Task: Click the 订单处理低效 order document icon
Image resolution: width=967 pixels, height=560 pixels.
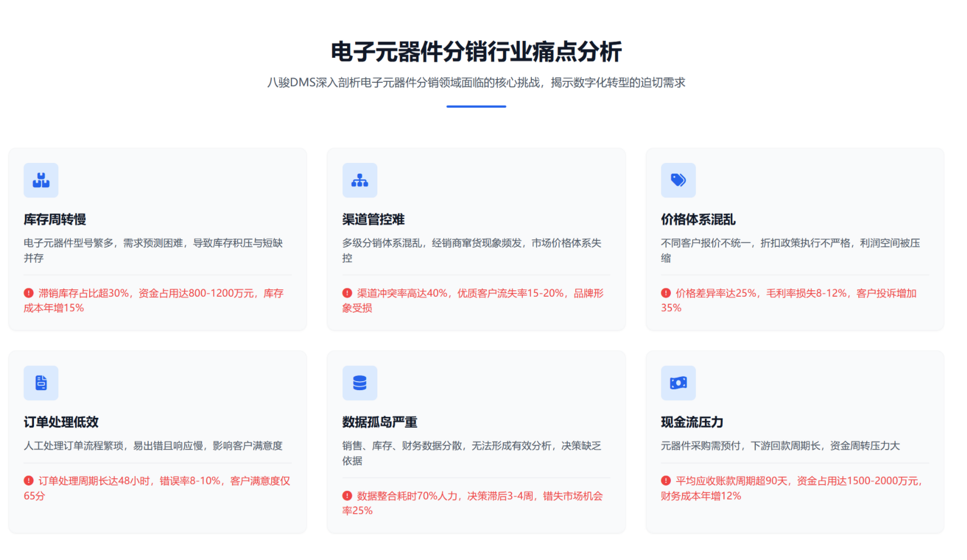Action: tap(40, 383)
